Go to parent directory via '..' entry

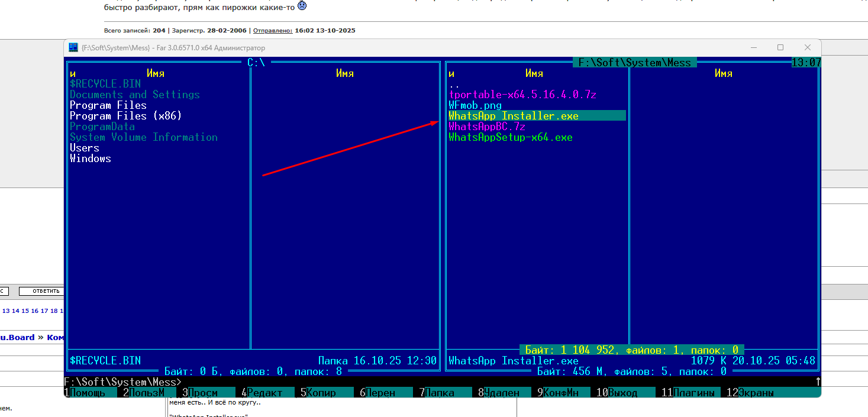[x=454, y=84]
